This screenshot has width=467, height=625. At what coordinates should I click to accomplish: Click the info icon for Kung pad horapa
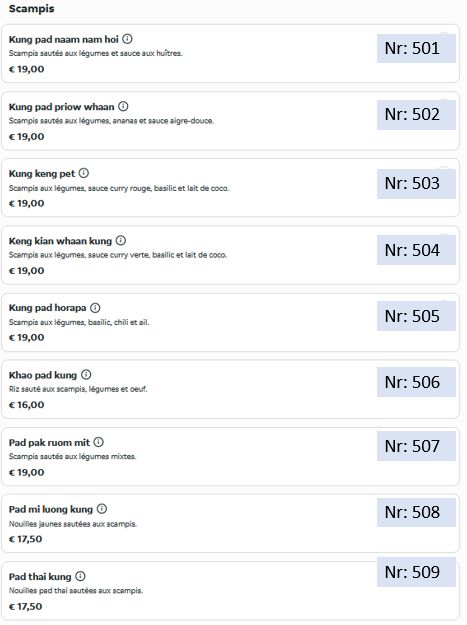[95, 308]
